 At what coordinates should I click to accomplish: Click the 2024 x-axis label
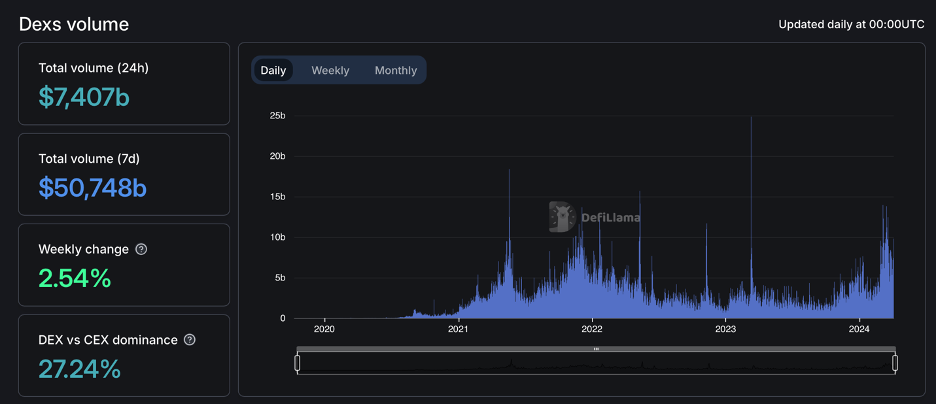pos(861,329)
